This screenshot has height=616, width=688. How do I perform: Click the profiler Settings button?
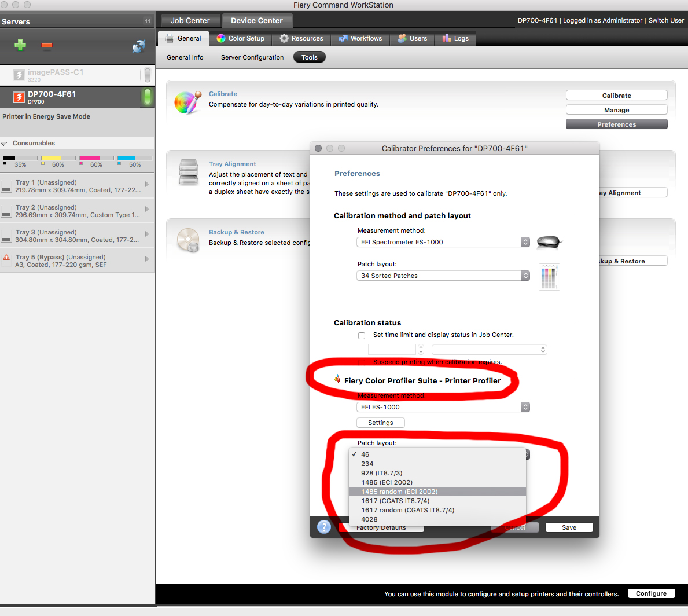click(x=380, y=423)
